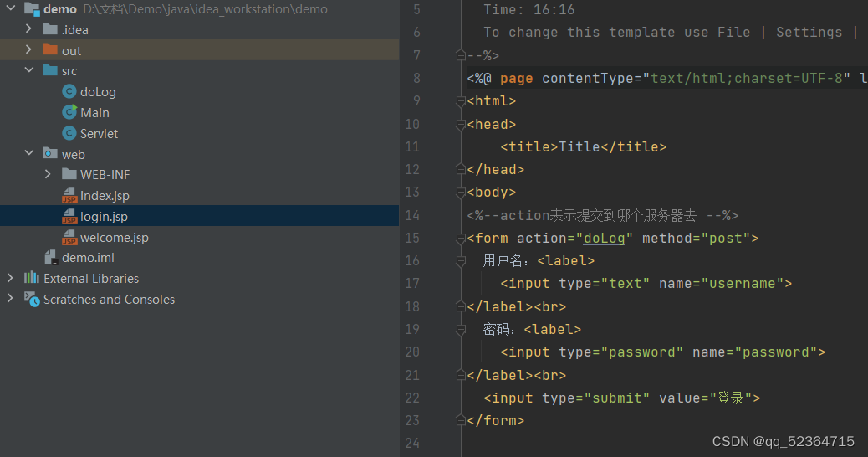
Task: Fold the body tag at line 13
Action: 461,193
